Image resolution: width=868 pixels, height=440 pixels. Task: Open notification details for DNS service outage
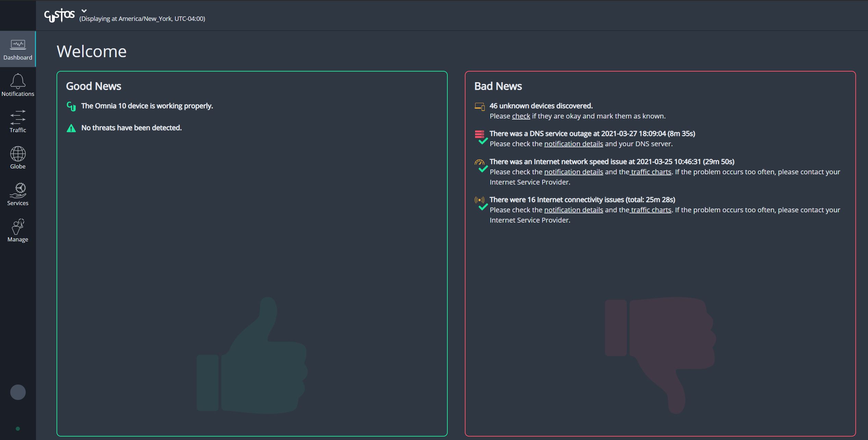click(x=573, y=144)
